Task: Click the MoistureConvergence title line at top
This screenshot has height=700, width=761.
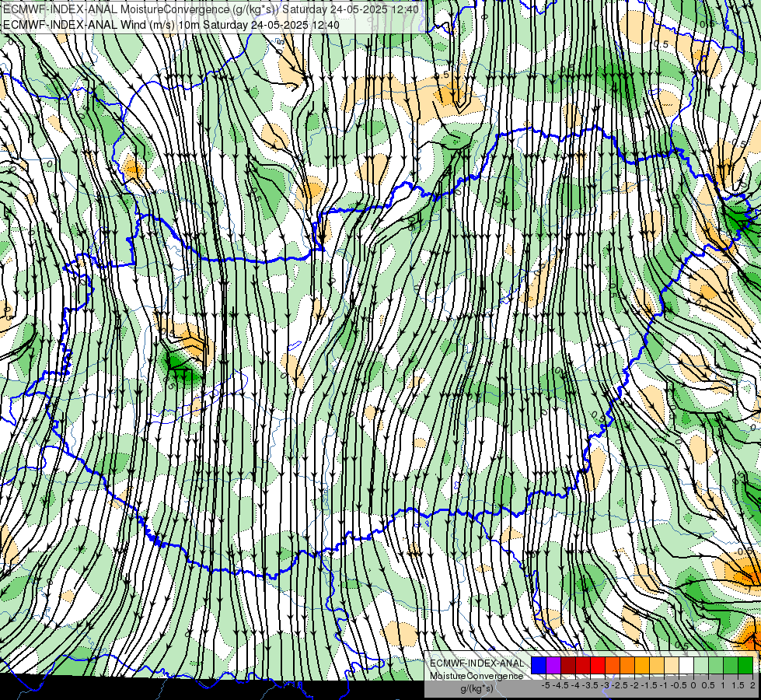Action: point(211,9)
